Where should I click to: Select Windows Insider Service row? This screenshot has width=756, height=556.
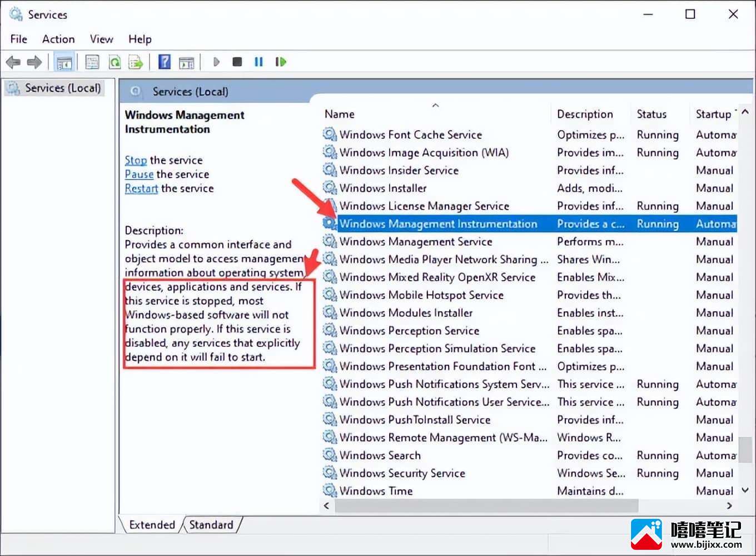pos(529,170)
